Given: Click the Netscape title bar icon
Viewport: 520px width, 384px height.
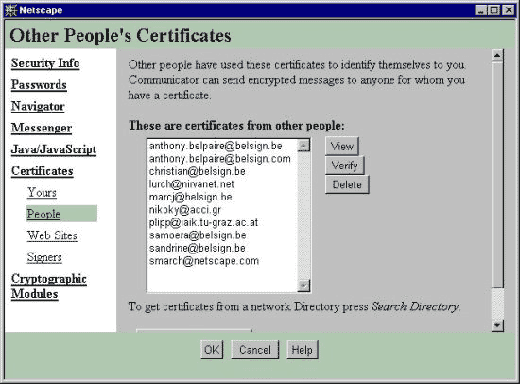Looking at the screenshot, I should click(x=11, y=10).
